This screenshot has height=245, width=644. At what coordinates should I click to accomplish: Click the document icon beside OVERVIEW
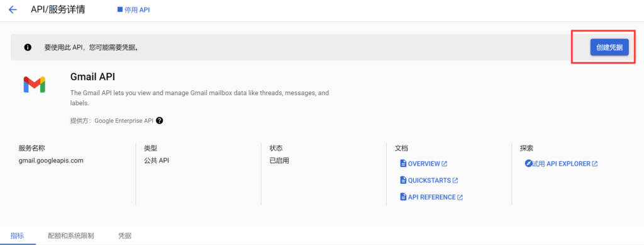click(403, 164)
